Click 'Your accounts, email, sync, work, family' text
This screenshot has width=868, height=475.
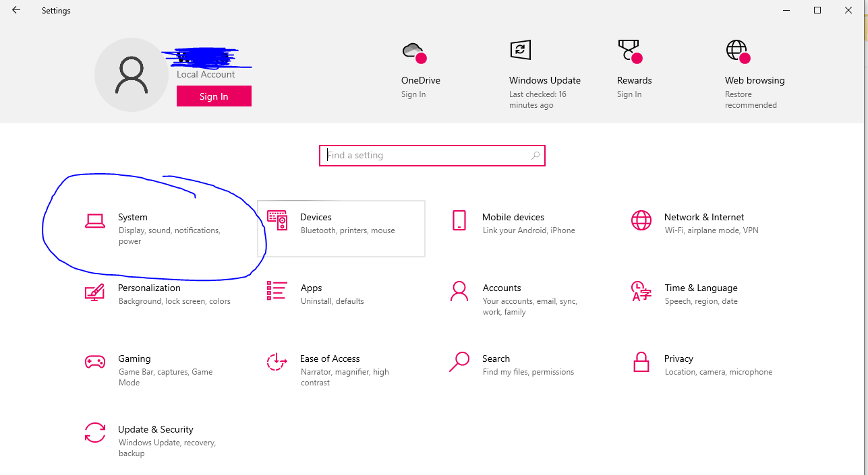click(530, 307)
